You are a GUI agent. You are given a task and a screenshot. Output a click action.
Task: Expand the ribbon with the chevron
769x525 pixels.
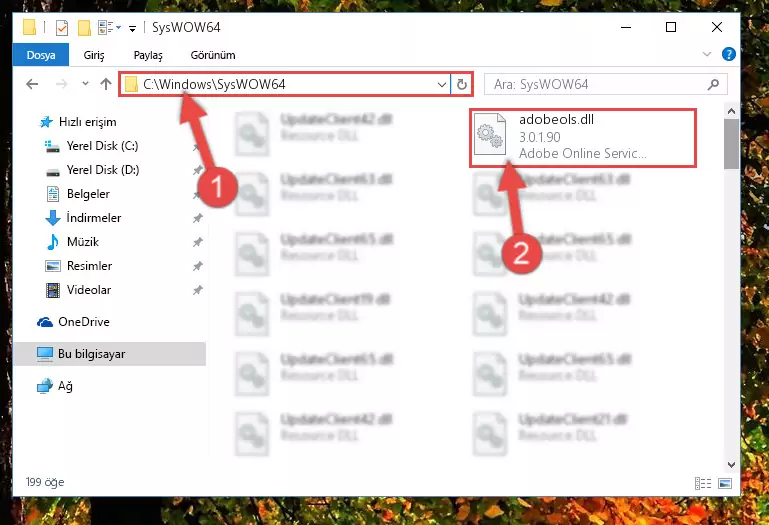707,54
